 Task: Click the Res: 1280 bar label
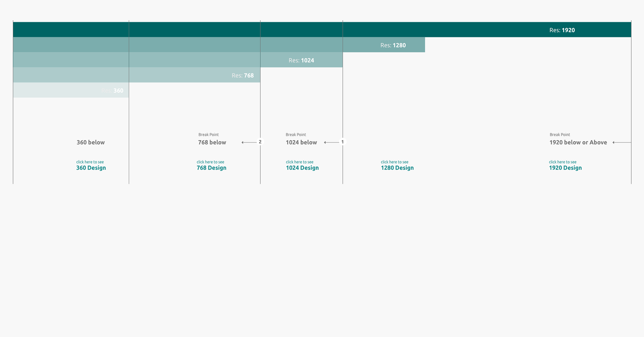click(x=393, y=45)
